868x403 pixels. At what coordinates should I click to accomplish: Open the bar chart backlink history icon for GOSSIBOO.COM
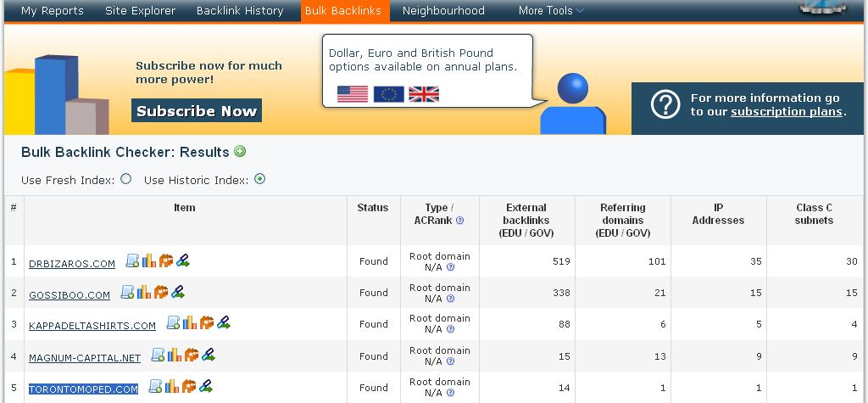144,292
